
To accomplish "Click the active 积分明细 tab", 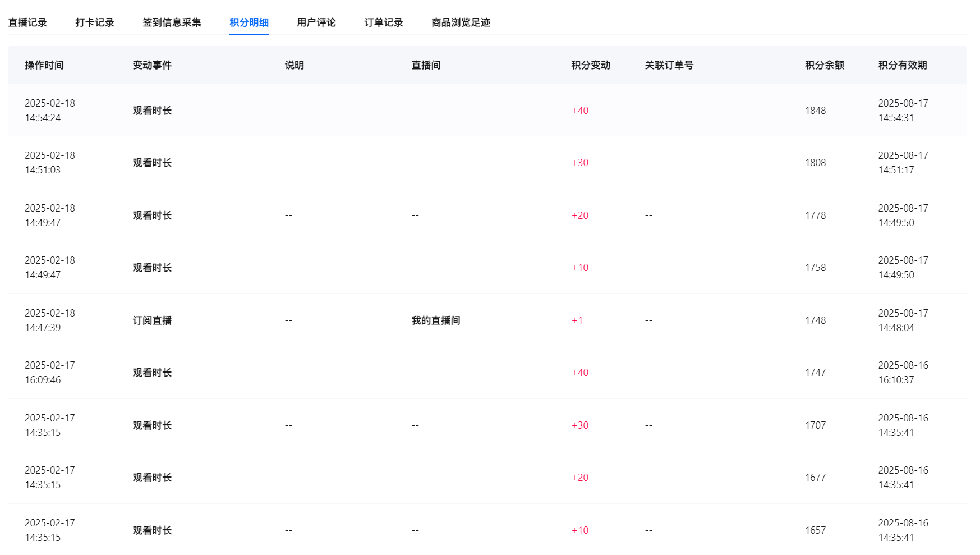I will 249,22.
